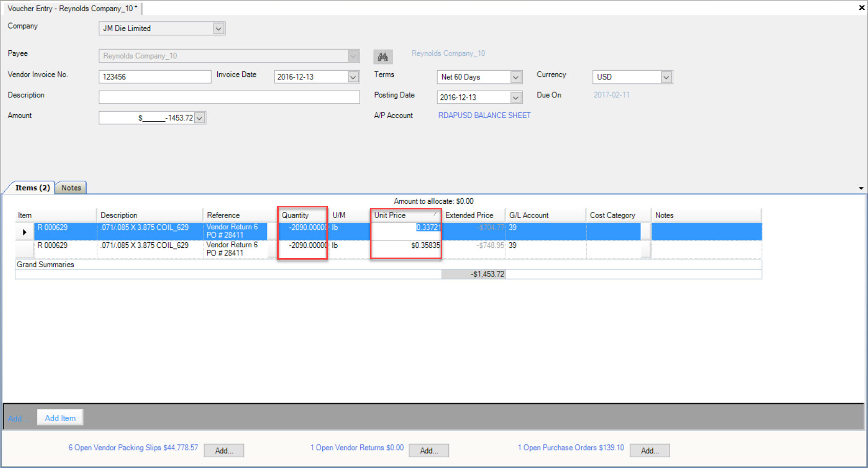Open the RDAPUSD BALANCE SHEET account link
The image size is (868, 468).
(x=484, y=115)
